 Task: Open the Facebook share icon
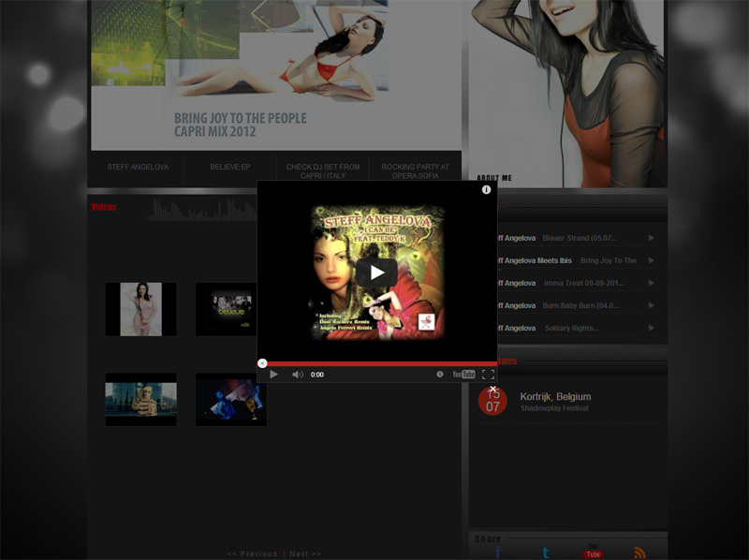[498, 553]
